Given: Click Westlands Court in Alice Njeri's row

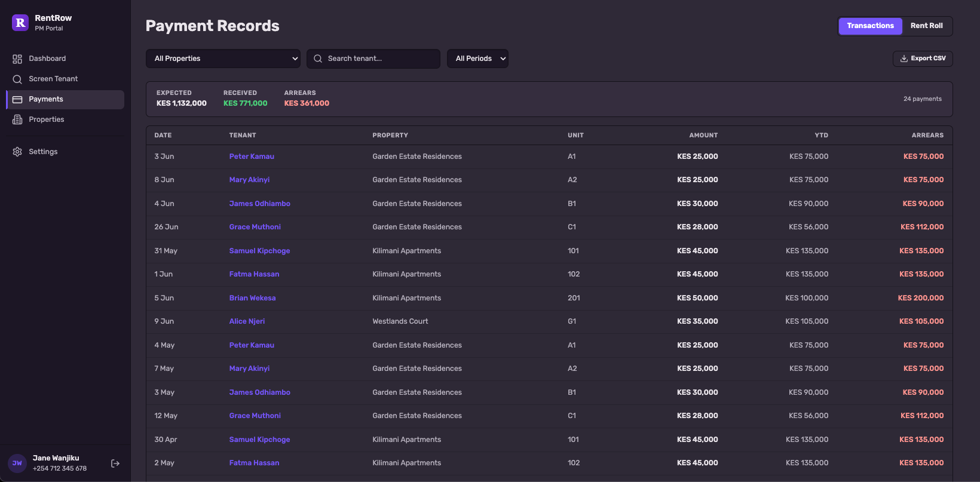Looking at the screenshot, I should pos(400,321).
